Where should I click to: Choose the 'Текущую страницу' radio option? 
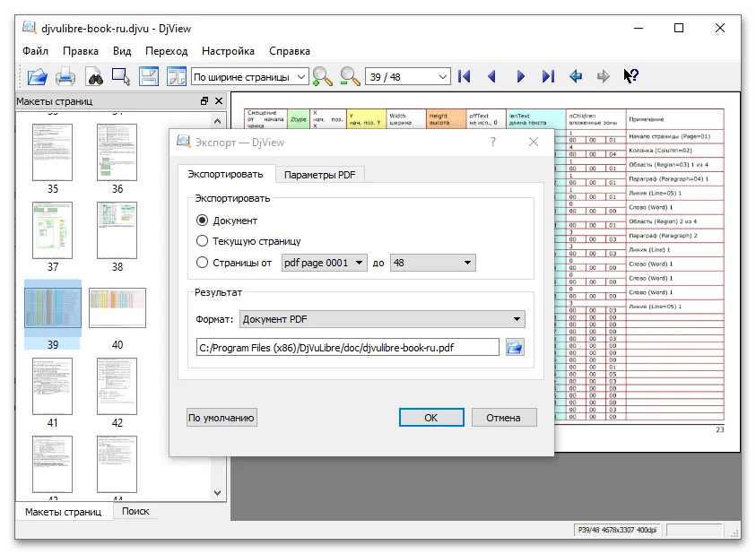[x=202, y=241]
